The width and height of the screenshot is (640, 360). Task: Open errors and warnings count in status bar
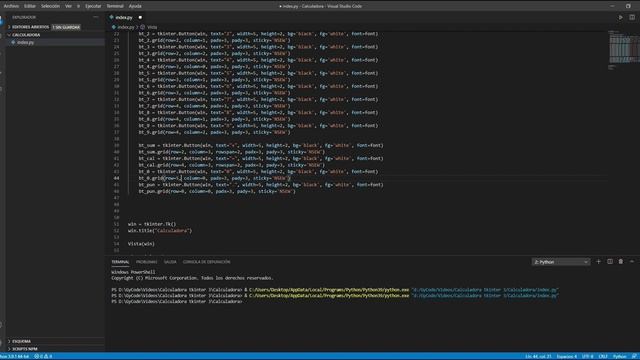click(x=43, y=356)
